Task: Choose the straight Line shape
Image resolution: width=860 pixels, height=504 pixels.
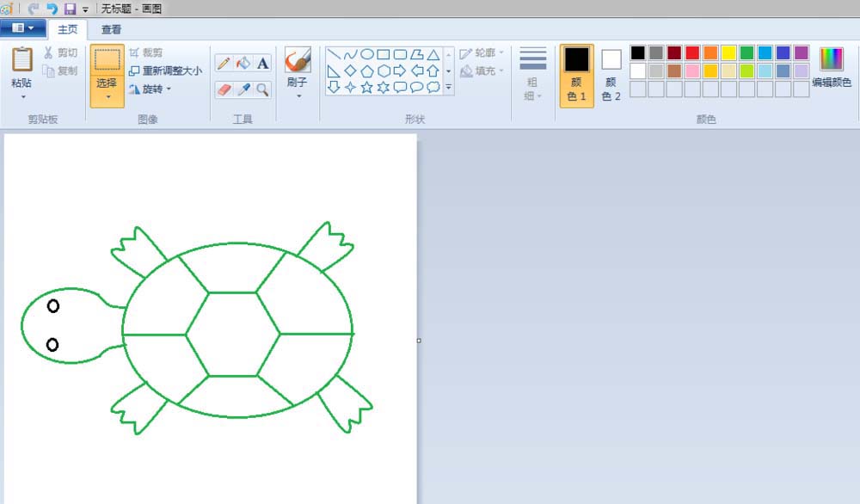Action: 334,54
